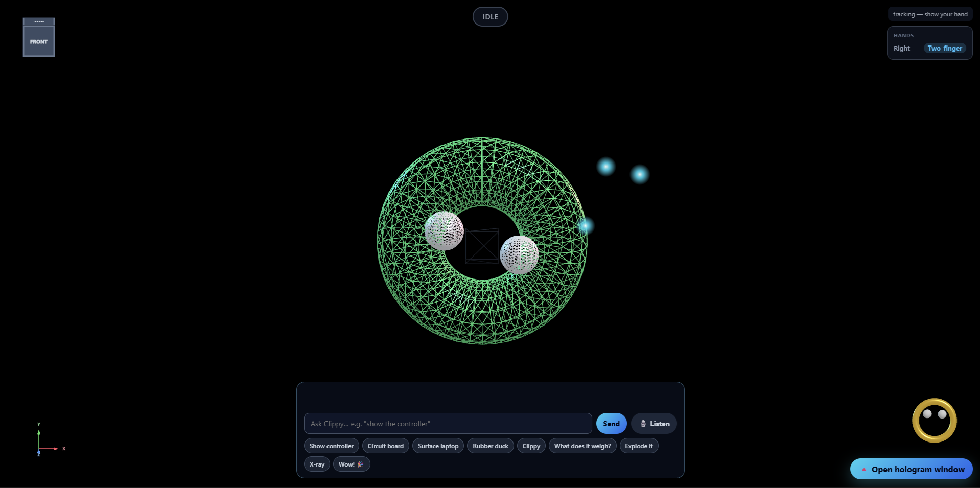980x488 pixels.
Task: Click the XYZ axis gizmo
Action: (50, 439)
